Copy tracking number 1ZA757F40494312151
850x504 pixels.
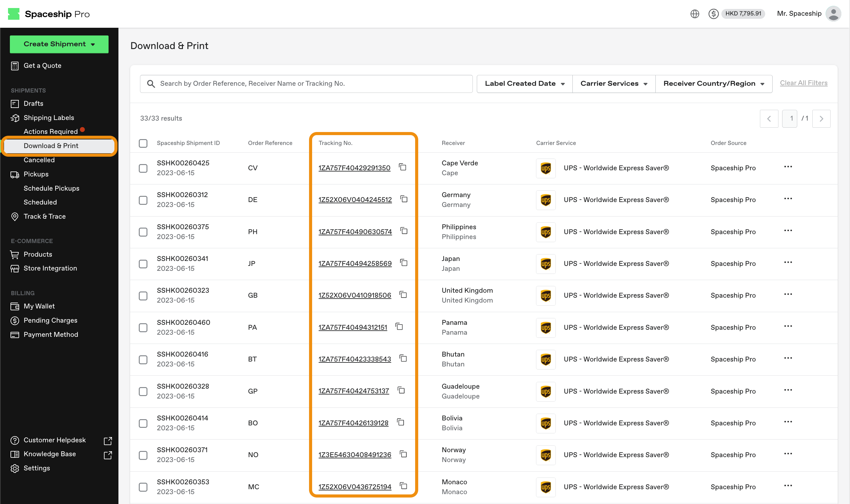(x=399, y=327)
